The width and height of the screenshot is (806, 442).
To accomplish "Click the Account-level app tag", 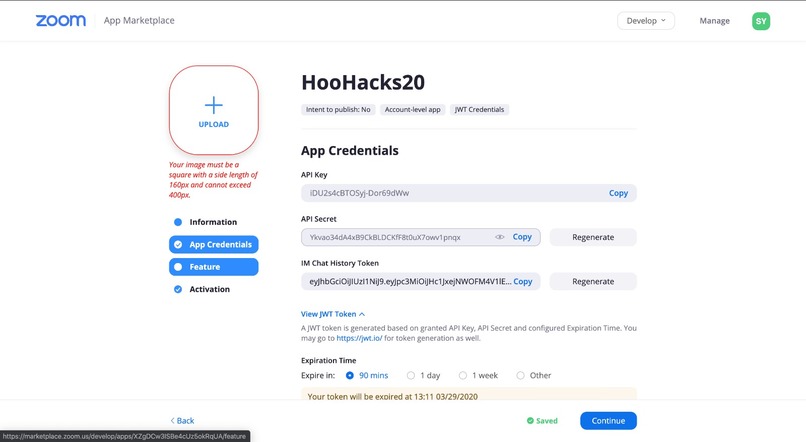I will pyautogui.click(x=413, y=109).
